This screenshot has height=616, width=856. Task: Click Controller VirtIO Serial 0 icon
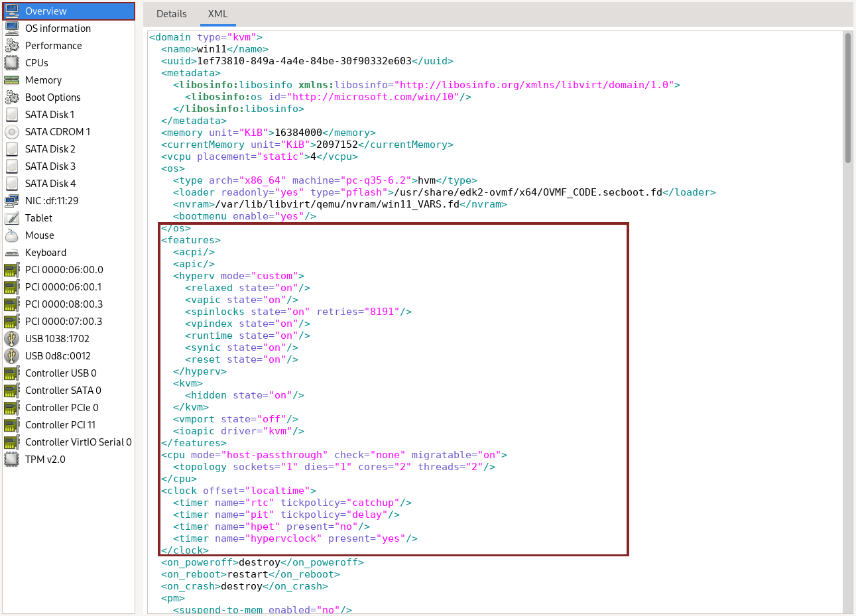tap(12, 442)
